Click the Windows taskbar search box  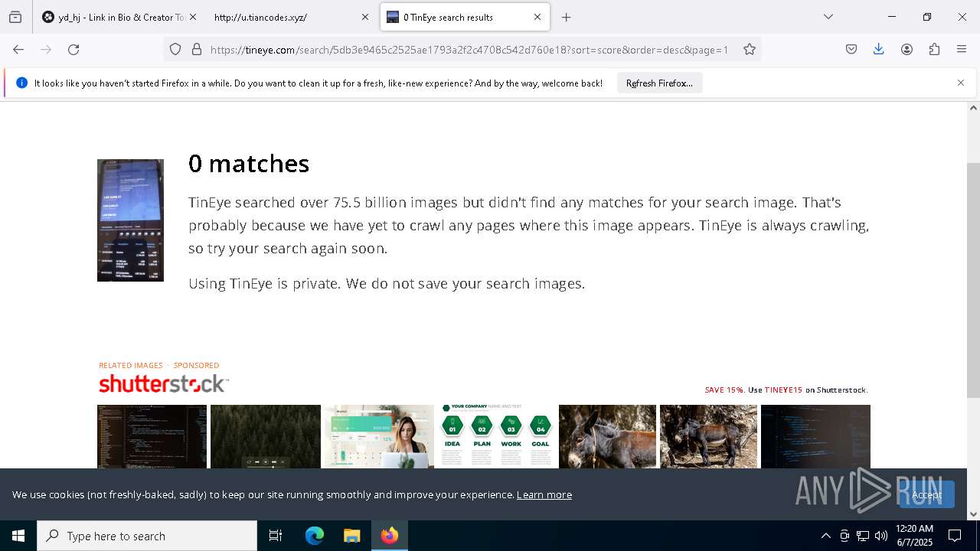147,536
